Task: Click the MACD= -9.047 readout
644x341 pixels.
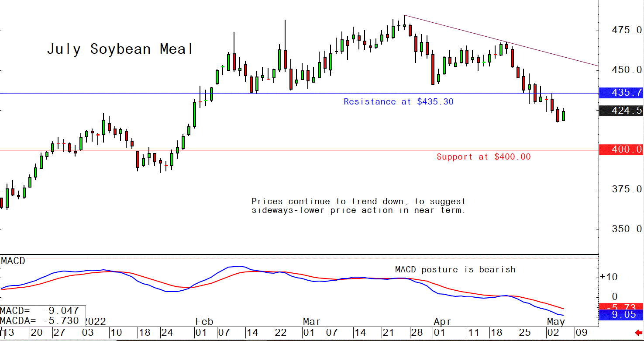Action: pyautogui.click(x=40, y=311)
